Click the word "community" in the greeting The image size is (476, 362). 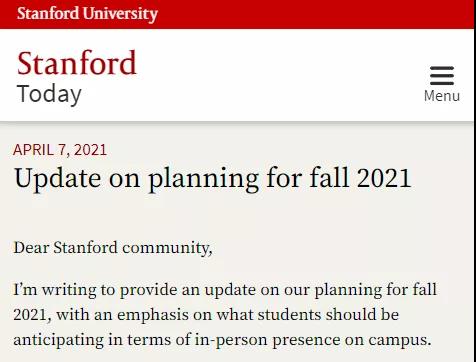[167, 248]
